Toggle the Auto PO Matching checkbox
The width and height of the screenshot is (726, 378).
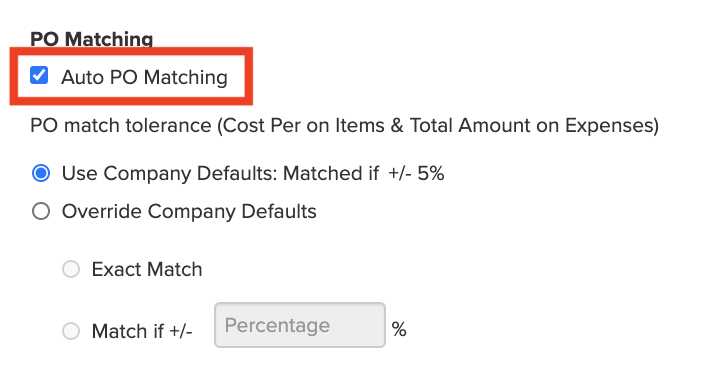click(x=39, y=75)
